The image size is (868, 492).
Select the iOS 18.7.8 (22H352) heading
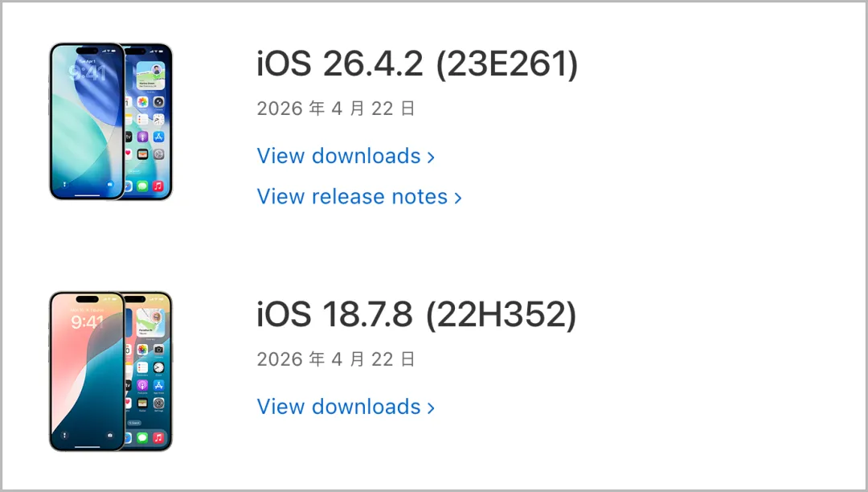click(416, 315)
